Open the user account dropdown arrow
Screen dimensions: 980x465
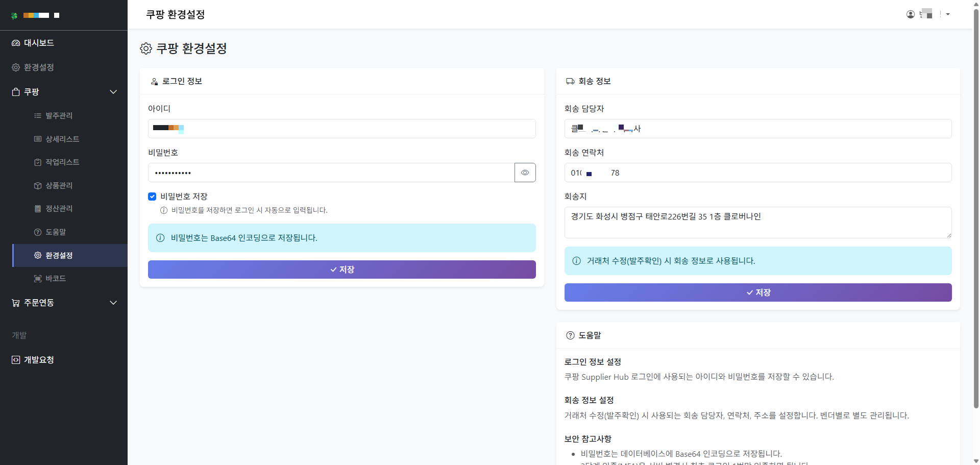pyautogui.click(x=948, y=14)
